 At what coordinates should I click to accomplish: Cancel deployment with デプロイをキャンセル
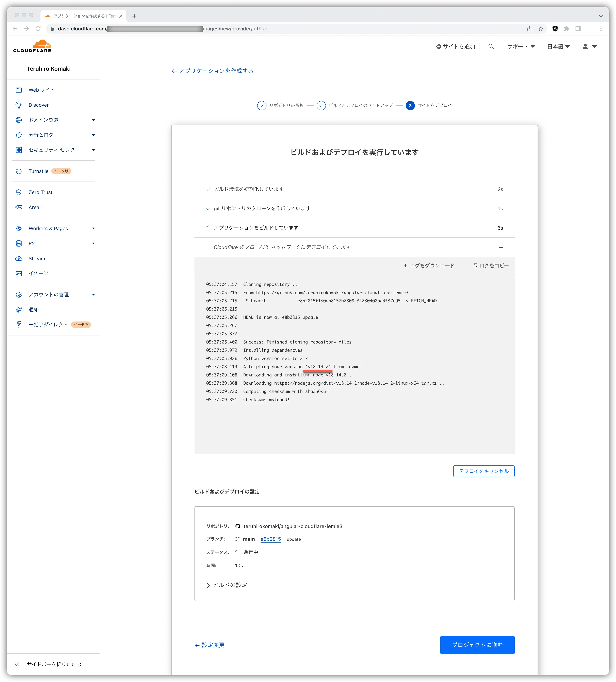pos(483,471)
